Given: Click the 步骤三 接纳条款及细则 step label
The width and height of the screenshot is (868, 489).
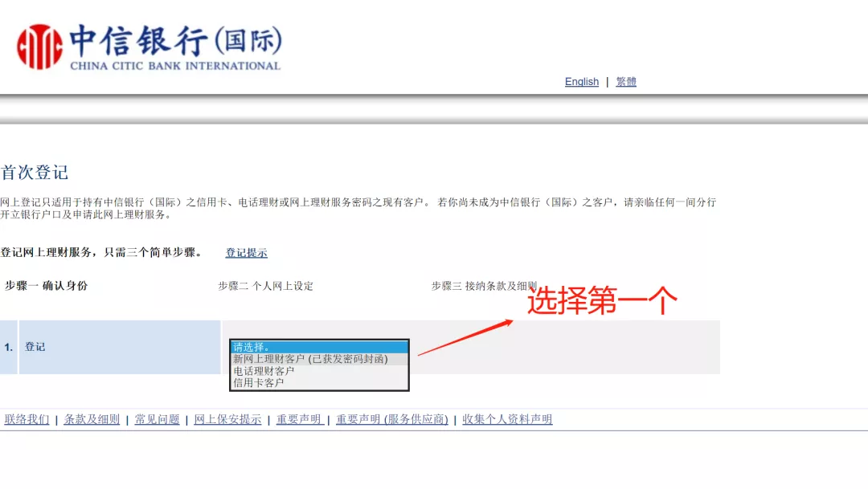Looking at the screenshot, I should 484,286.
